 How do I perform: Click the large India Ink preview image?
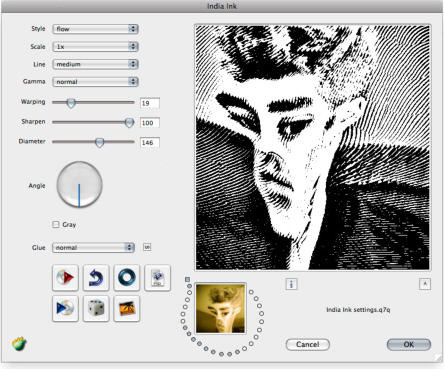pos(313,147)
